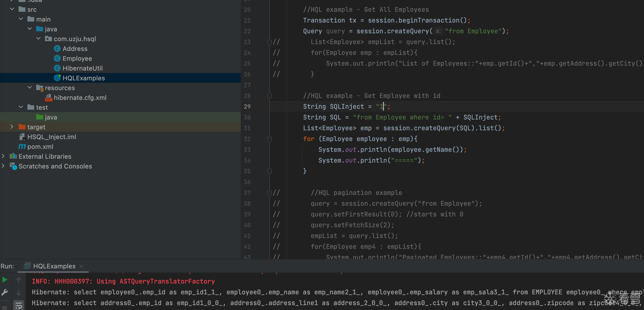Toggle the soft-wrap output icon
644x310 pixels.
coord(19,305)
